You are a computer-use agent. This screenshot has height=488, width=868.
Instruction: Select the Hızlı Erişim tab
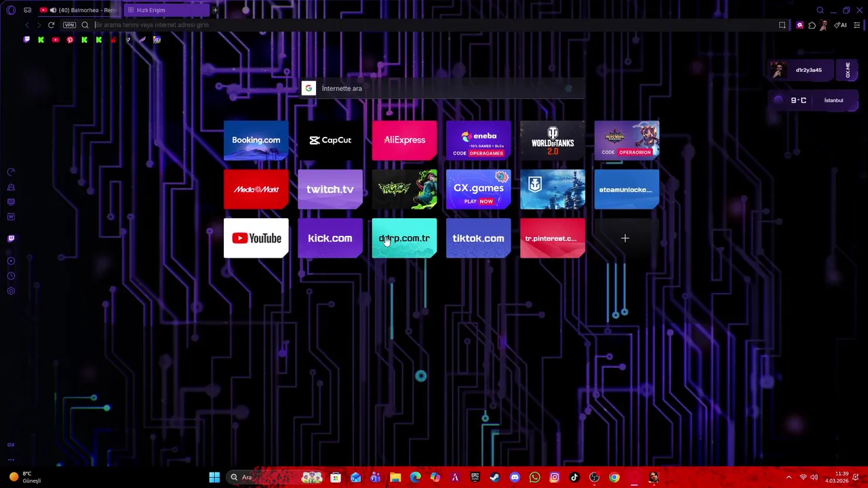coord(165,10)
